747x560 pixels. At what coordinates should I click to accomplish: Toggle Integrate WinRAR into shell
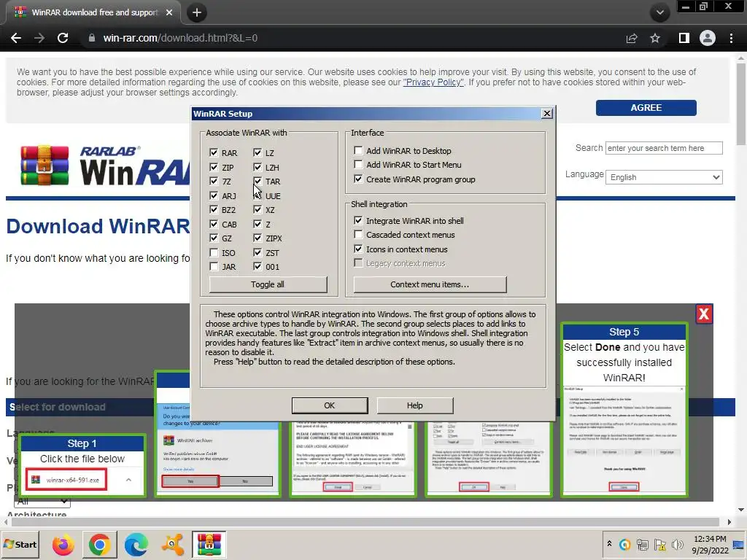click(358, 220)
